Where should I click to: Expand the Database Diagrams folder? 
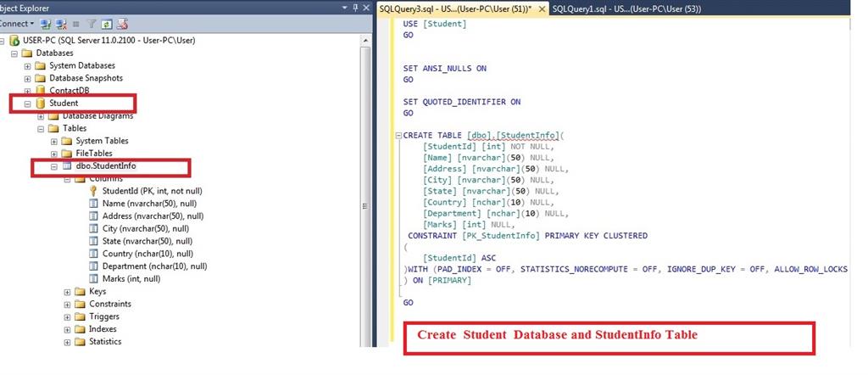click(41, 116)
